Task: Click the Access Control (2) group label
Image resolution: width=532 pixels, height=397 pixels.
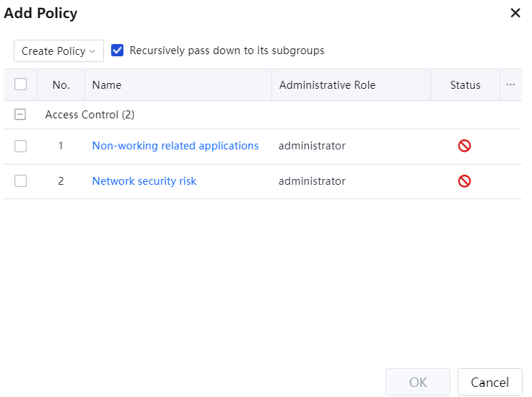Action: [90, 115]
